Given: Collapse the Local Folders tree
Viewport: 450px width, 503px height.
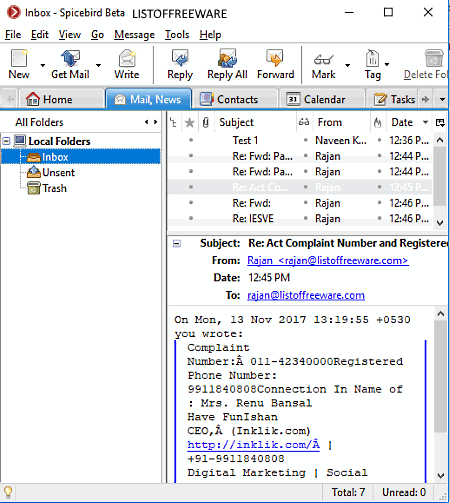Looking at the screenshot, I should pos(6,141).
